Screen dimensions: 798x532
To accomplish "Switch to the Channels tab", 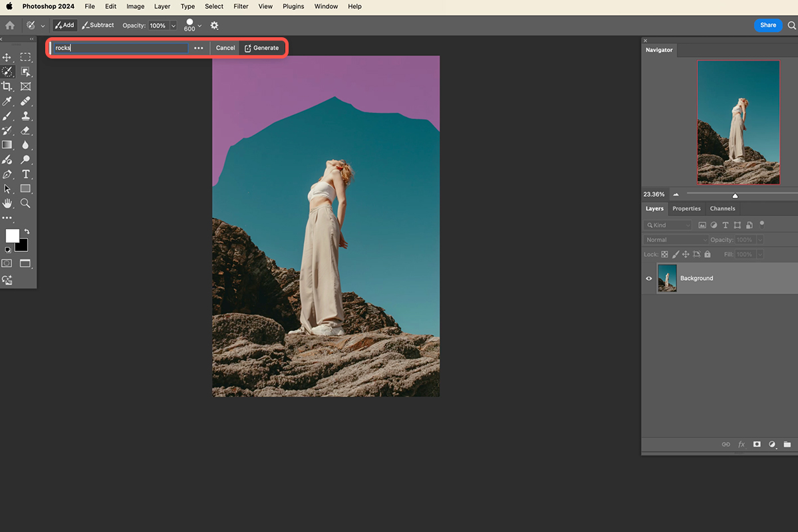I will [x=722, y=208].
